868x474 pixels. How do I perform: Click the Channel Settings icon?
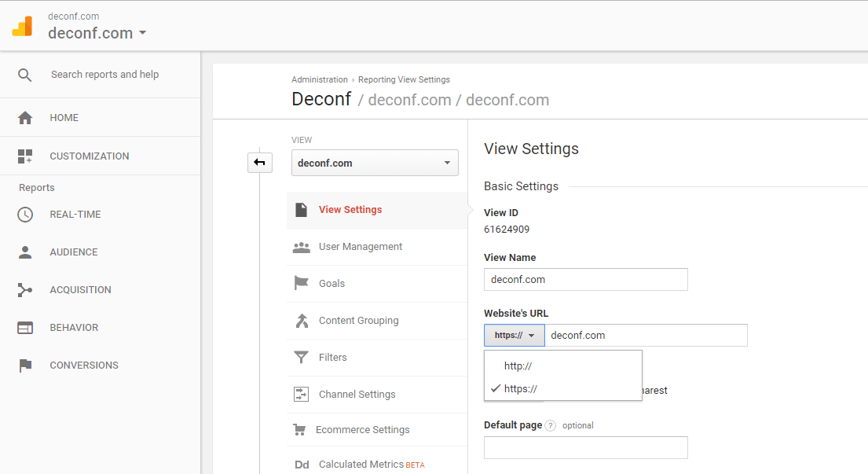(301, 395)
